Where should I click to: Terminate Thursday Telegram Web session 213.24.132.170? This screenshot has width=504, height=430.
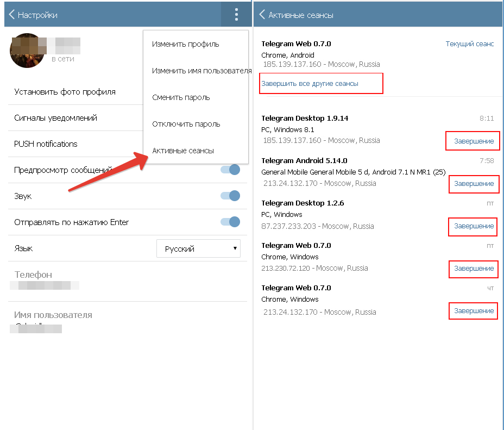pos(474,311)
